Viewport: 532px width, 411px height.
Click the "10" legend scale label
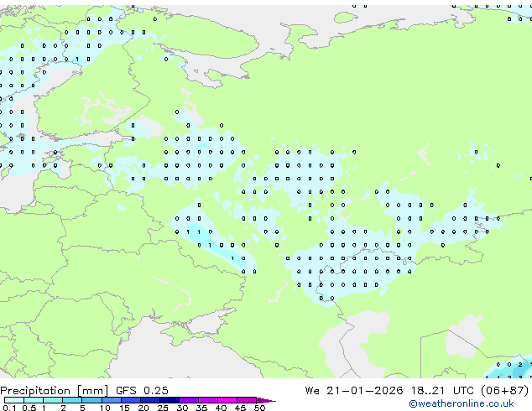pos(105,408)
